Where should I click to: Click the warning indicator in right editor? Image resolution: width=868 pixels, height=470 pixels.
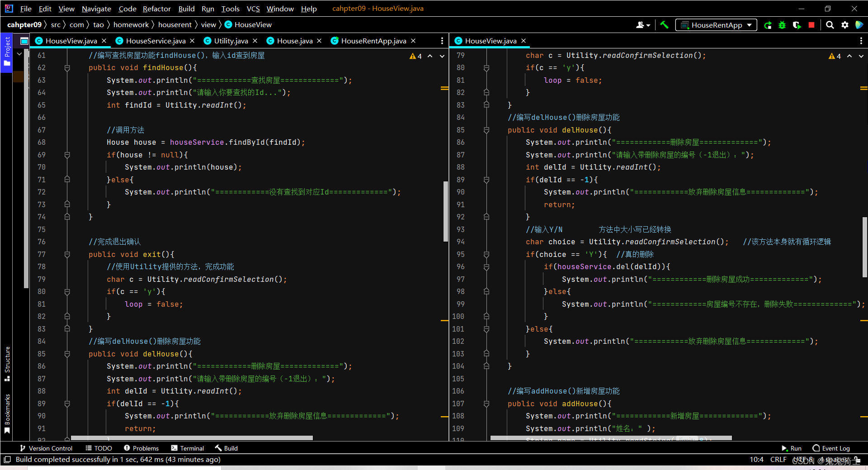[835, 56]
